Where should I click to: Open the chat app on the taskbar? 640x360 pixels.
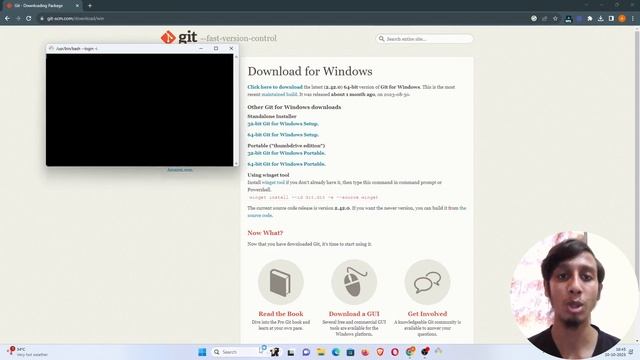306,352
